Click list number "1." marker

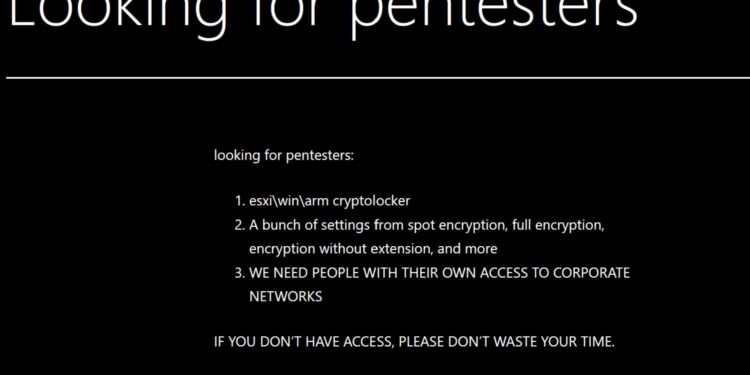pyautogui.click(x=240, y=201)
